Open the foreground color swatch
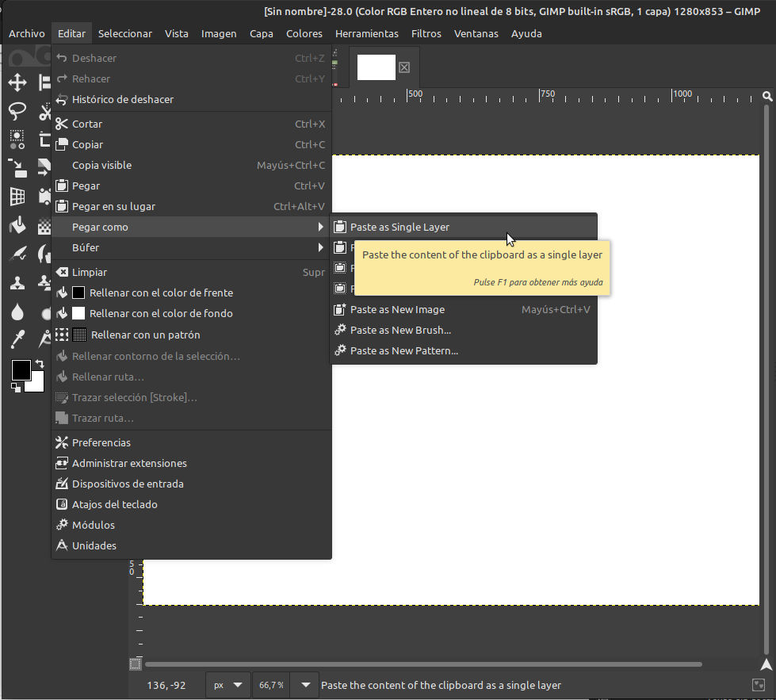776x700 pixels. coord(21,369)
